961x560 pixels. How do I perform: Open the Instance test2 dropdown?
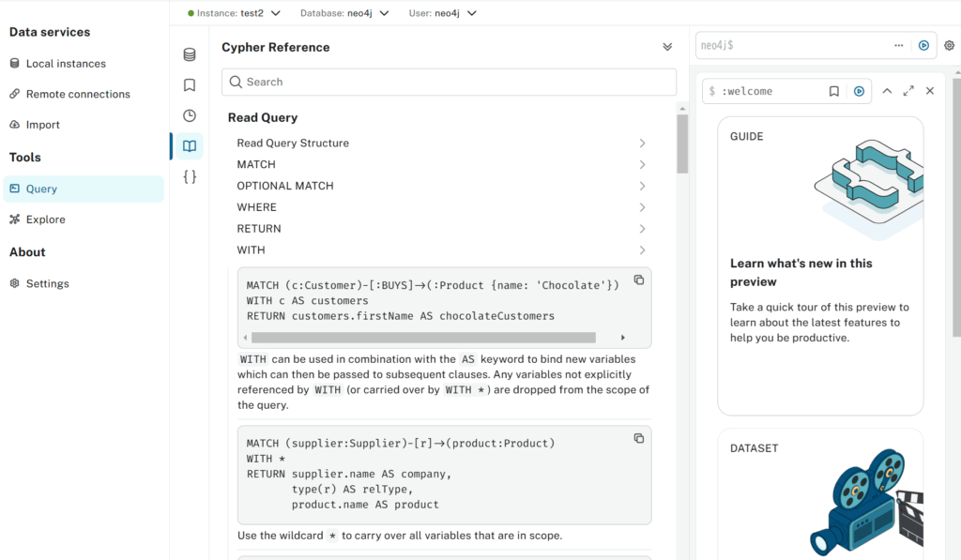pyautogui.click(x=234, y=13)
